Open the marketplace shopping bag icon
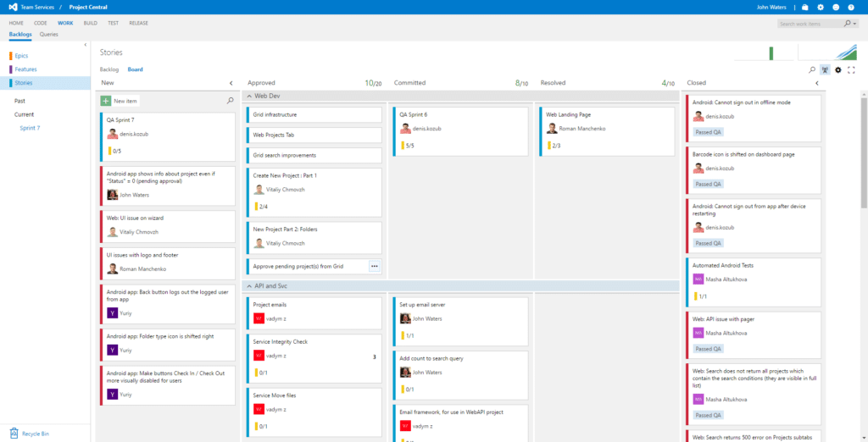 pyautogui.click(x=805, y=7)
